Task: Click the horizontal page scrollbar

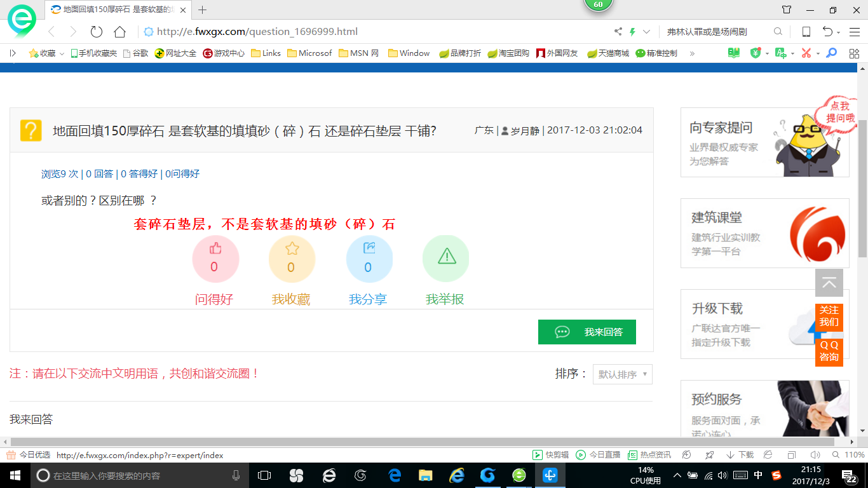Action: 423,442
